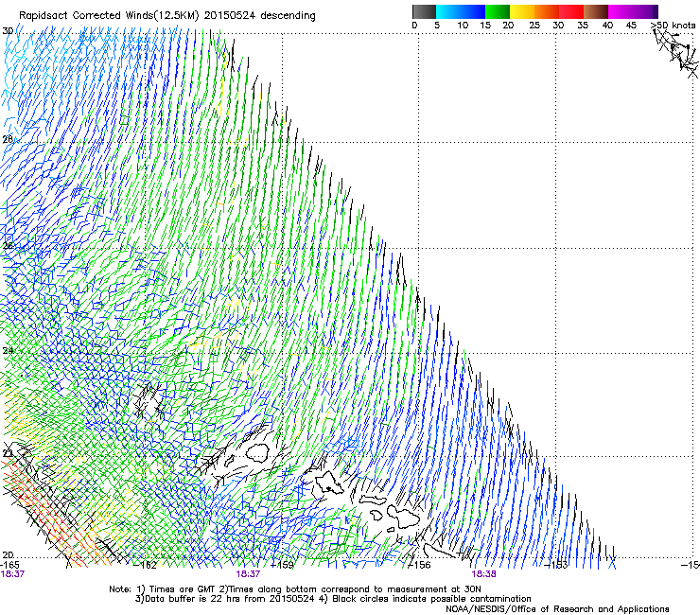The height and width of the screenshot is (615, 700).
Task: Click the 'NOAA/NESDIS/Office of Research and Applications' credit
Action: (557, 609)
